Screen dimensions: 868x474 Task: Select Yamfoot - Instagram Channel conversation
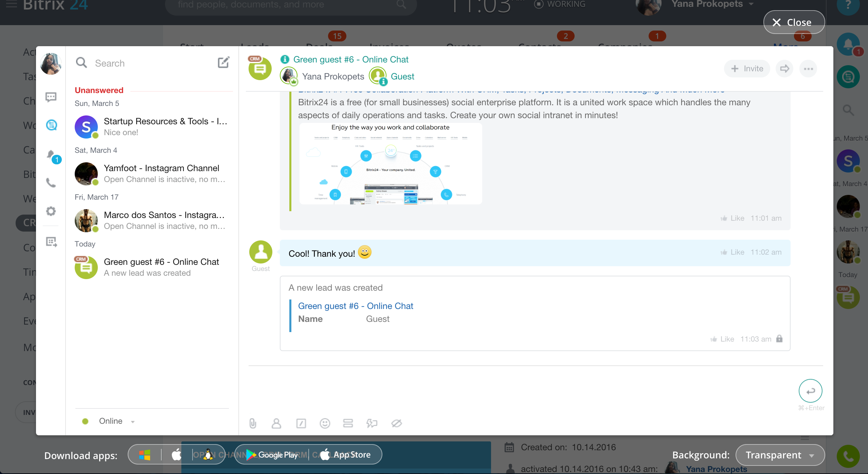coord(151,174)
